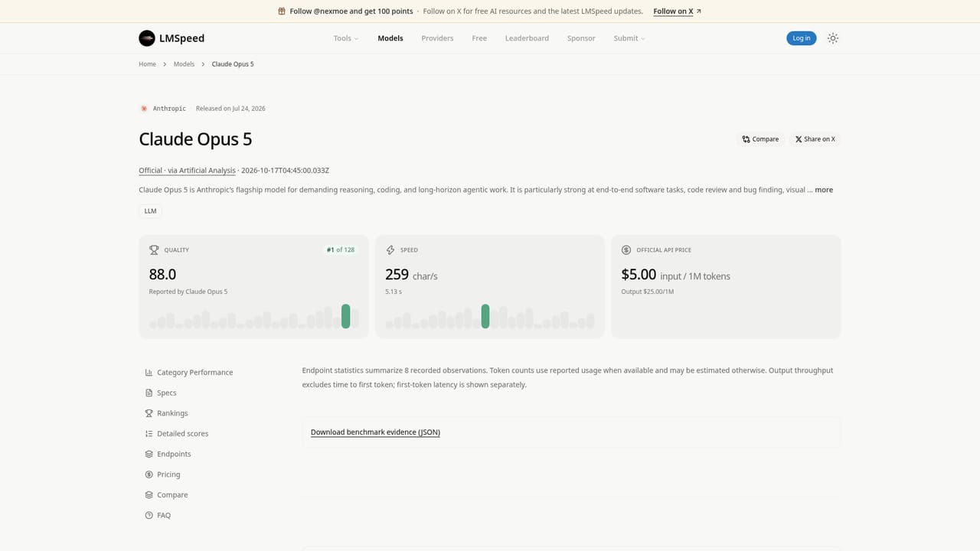Open the Submit dropdown menu

click(629, 38)
